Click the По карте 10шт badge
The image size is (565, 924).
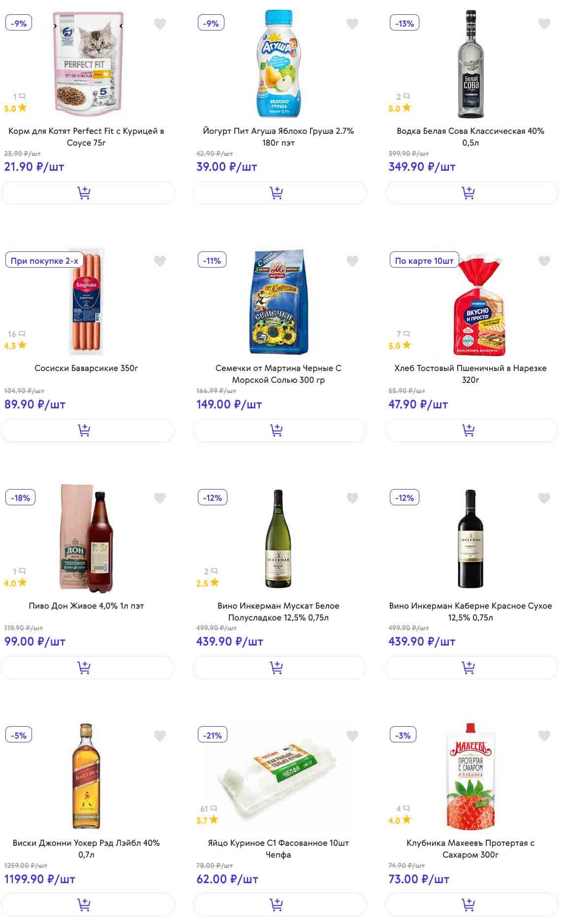[x=424, y=261]
